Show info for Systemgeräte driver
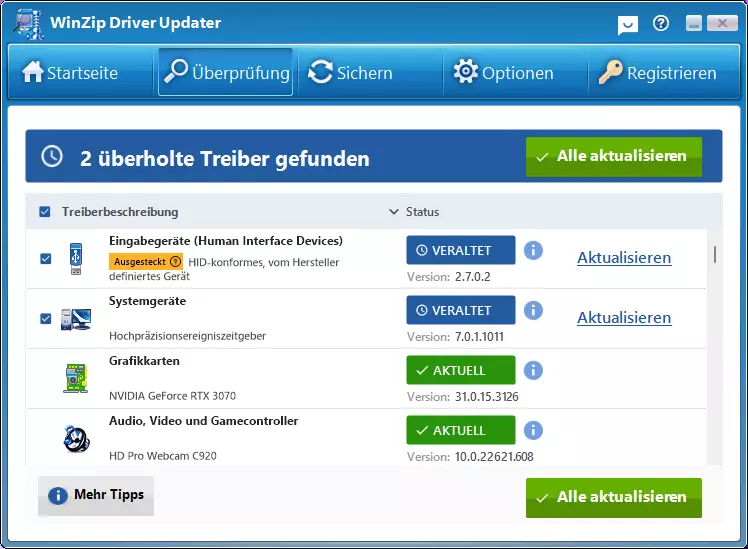The height and width of the screenshot is (549, 748). (x=533, y=310)
